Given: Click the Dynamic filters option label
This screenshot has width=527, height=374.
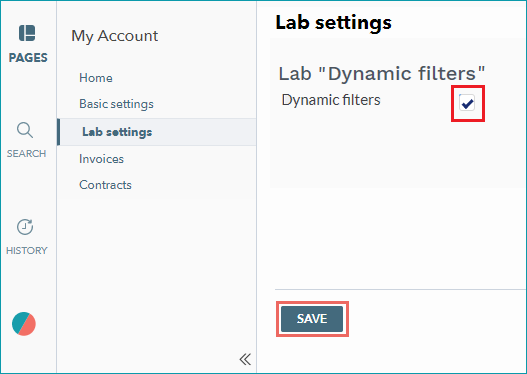Looking at the screenshot, I should [331, 100].
